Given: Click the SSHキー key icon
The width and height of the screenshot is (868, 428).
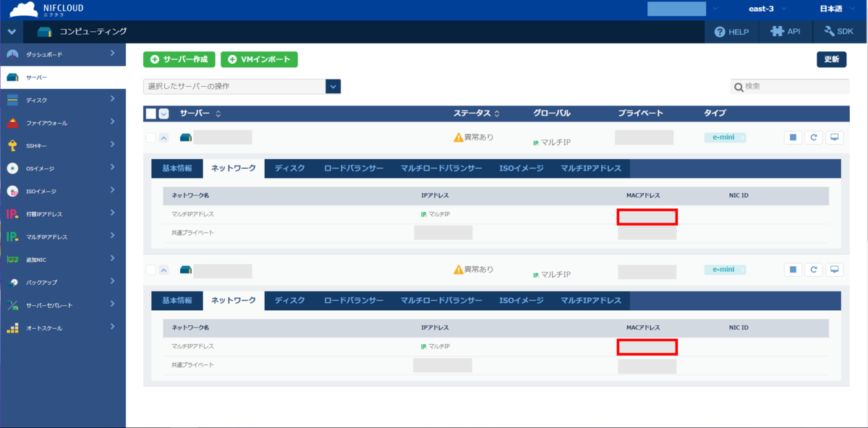Looking at the screenshot, I should point(12,145).
